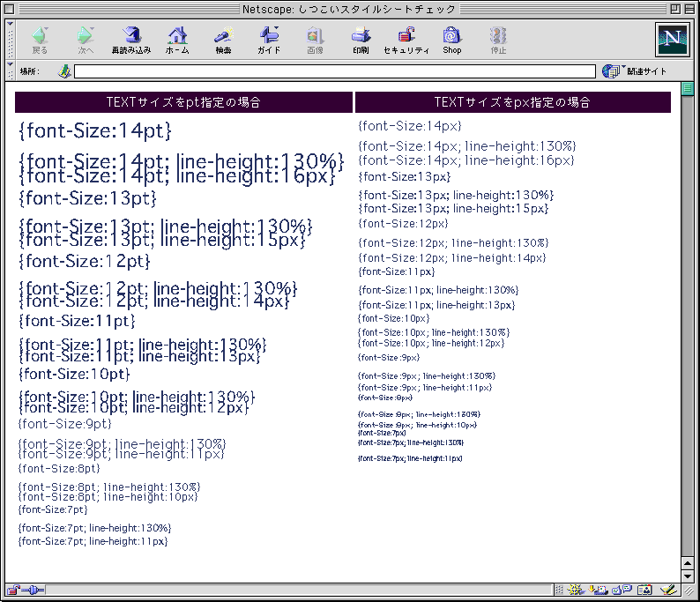Collapse the navigation toolbar via its triangle
The height and width of the screenshot is (602, 700).
coord(11,23)
